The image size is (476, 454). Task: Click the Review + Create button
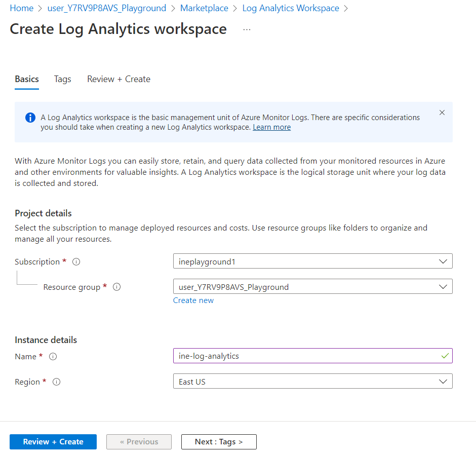coord(53,442)
